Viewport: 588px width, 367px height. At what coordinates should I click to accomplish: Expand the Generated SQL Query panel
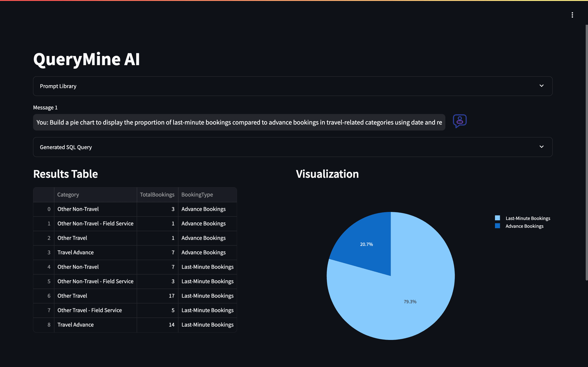(x=66, y=147)
